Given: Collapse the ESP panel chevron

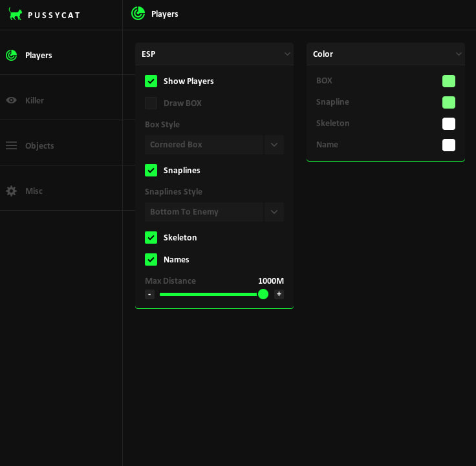Looking at the screenshot, I should 287,54.
